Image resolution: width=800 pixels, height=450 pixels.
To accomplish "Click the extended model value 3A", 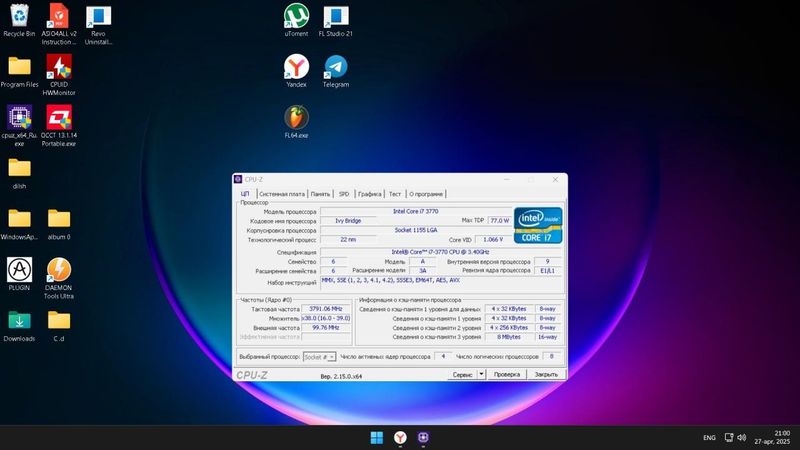I will click(x=422, y=271).
